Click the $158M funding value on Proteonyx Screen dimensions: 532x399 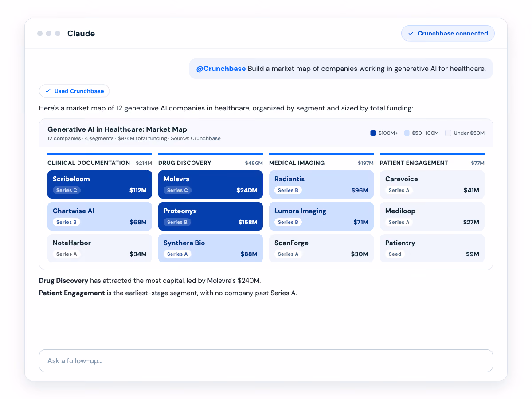(x=247, y=222)
